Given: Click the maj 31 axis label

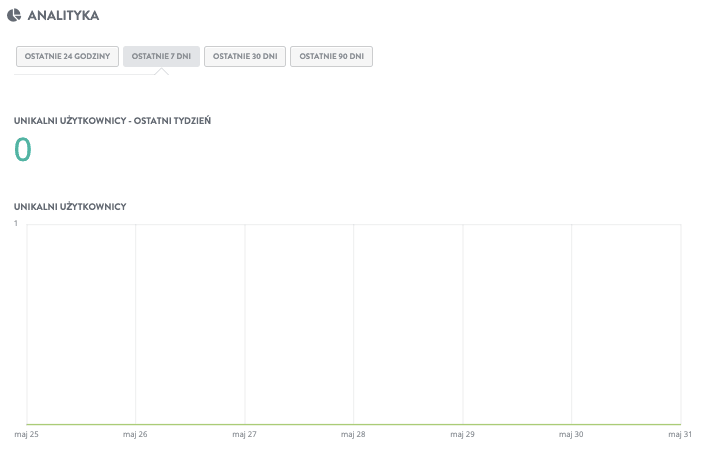Looking at the screenshot, I should point(680,434).
